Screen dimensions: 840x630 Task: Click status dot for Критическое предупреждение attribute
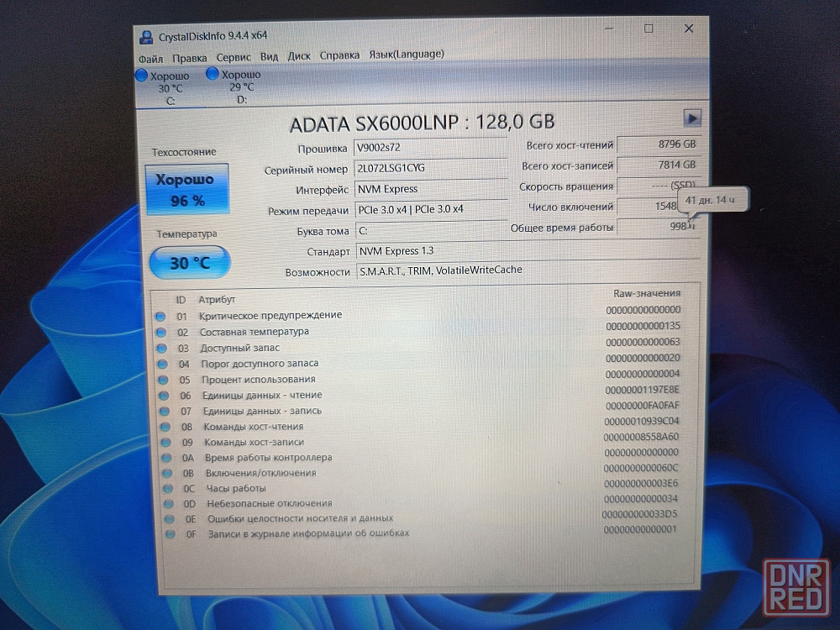[x=160, y=316]
